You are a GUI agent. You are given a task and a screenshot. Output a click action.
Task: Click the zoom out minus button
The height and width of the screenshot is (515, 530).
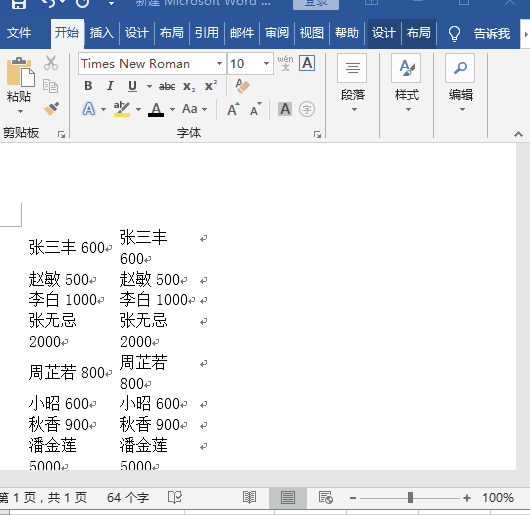click(353, 498)
